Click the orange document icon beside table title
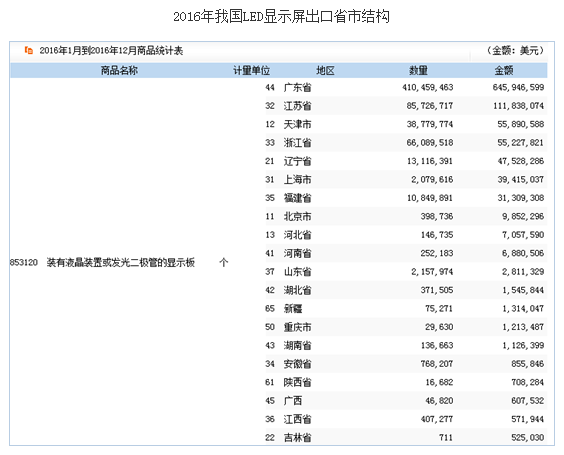 point(28,50)
